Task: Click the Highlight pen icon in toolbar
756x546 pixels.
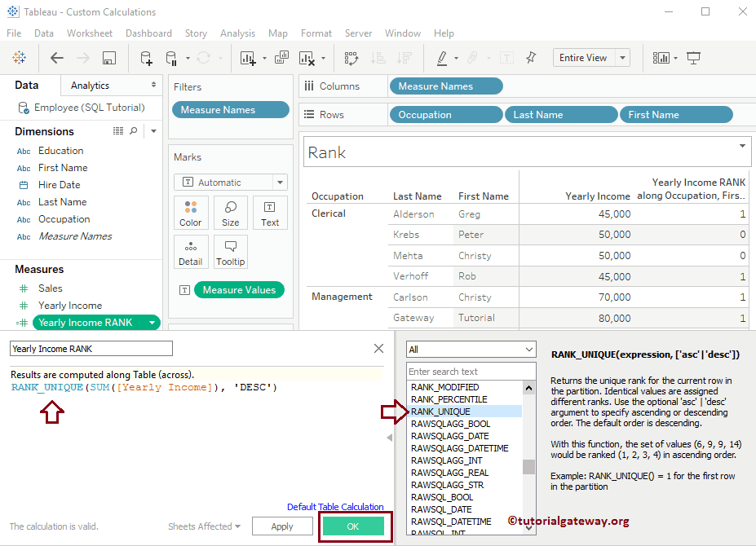Action: click(441, 57)
